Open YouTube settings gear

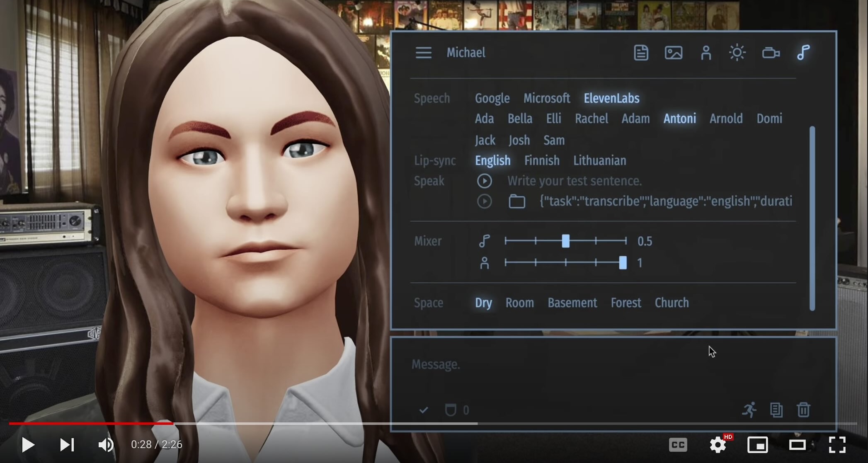[x=718, y=445]
